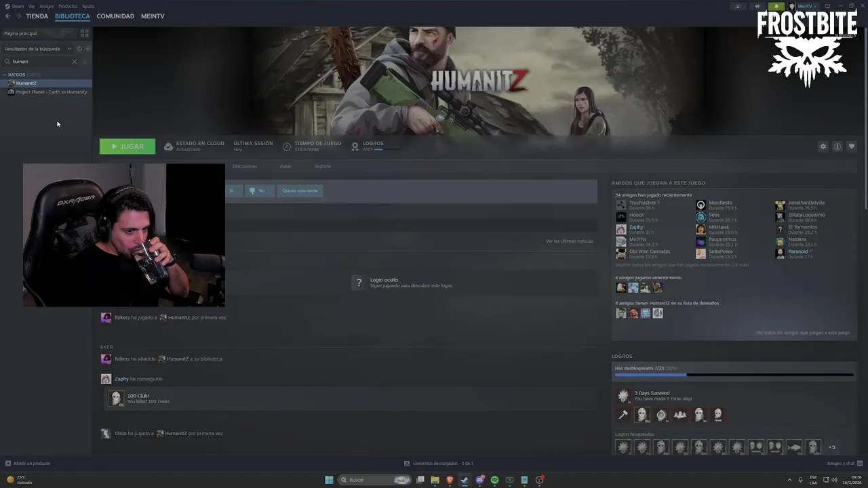Expand the Resultados de la búsqueda dropdown

[37, 49]
